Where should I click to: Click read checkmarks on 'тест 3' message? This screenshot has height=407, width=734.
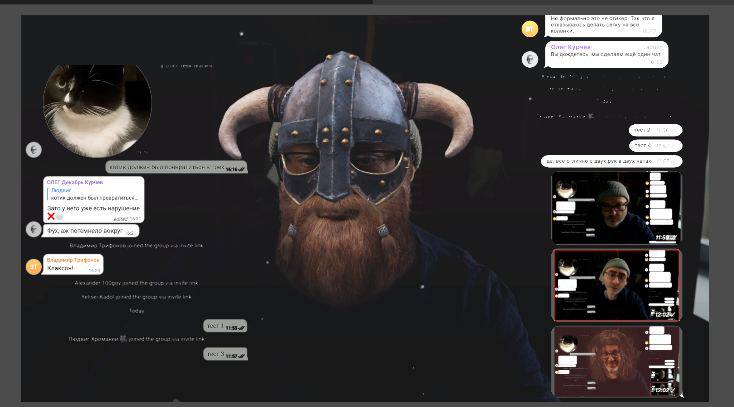click(x=242, y=356)
